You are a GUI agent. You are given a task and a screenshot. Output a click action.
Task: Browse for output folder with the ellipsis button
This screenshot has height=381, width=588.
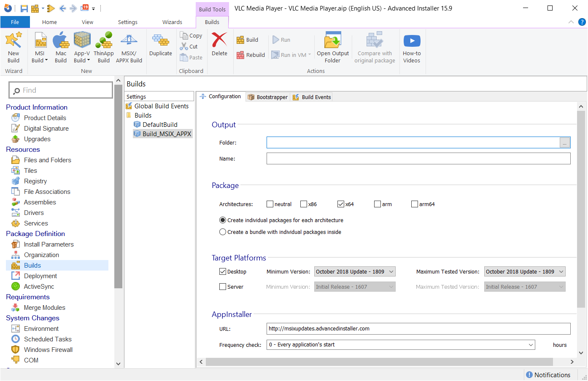click(x=565, y=143)
